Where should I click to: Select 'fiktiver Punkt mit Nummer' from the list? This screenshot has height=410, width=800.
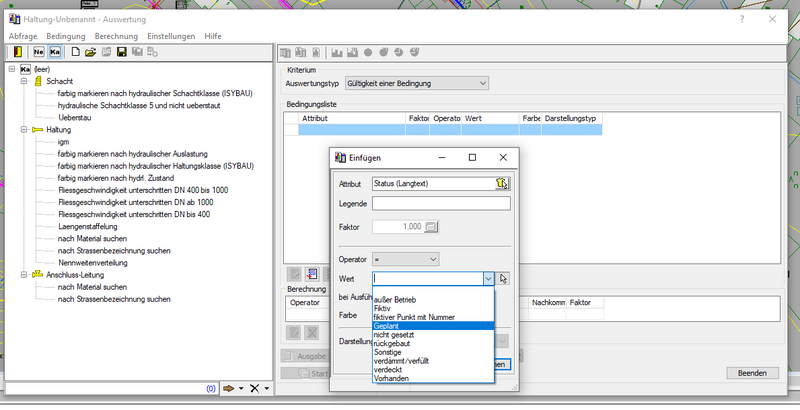(433, 317)
